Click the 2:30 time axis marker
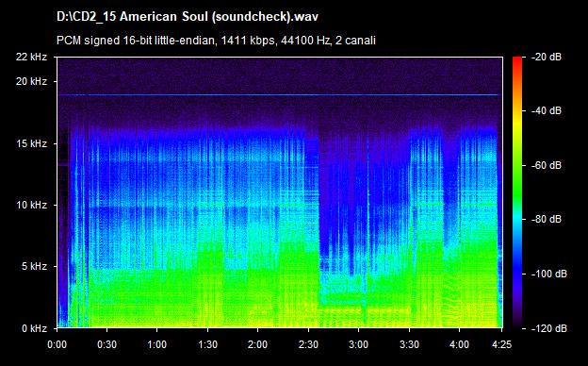The height and width of the screenshot is (366, 588). click(309, 344)
